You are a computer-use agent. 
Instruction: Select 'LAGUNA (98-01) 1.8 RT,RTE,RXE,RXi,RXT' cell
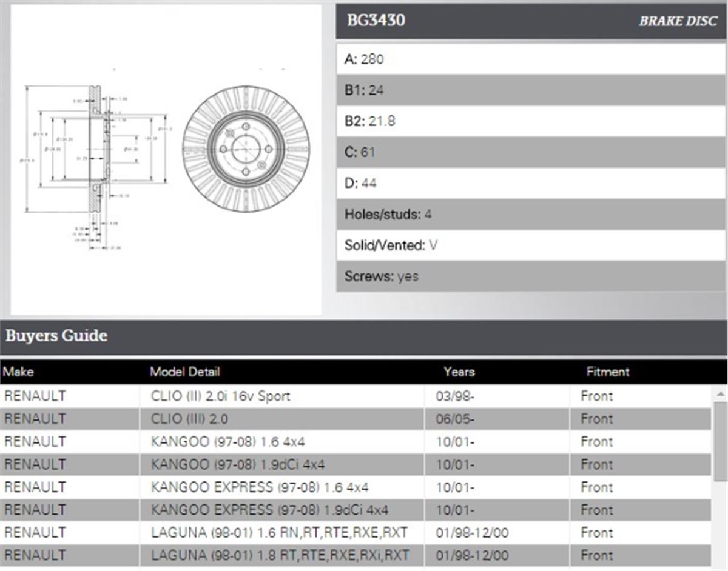click(282, 555)
